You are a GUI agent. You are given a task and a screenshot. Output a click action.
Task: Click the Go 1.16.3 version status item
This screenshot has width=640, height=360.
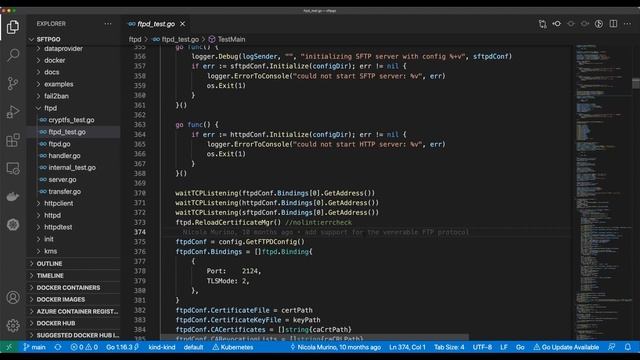pyautogui.click(x=122, y=347)
